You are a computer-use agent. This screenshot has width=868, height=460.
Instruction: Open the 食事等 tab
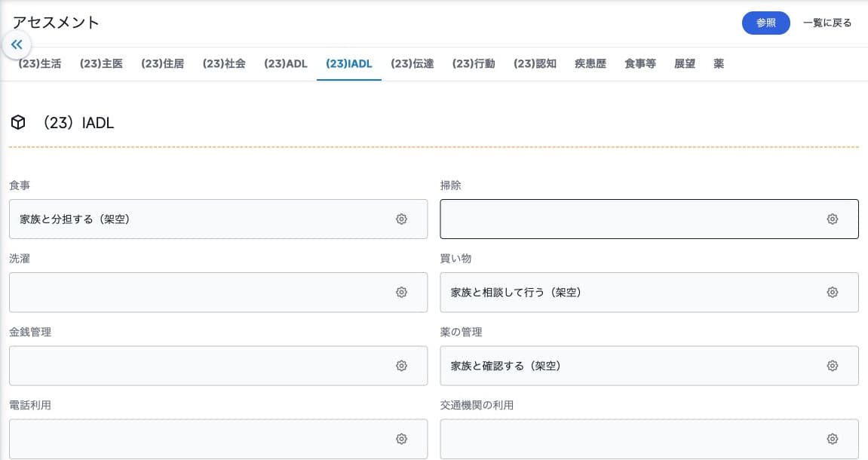[x=640, y=63]
